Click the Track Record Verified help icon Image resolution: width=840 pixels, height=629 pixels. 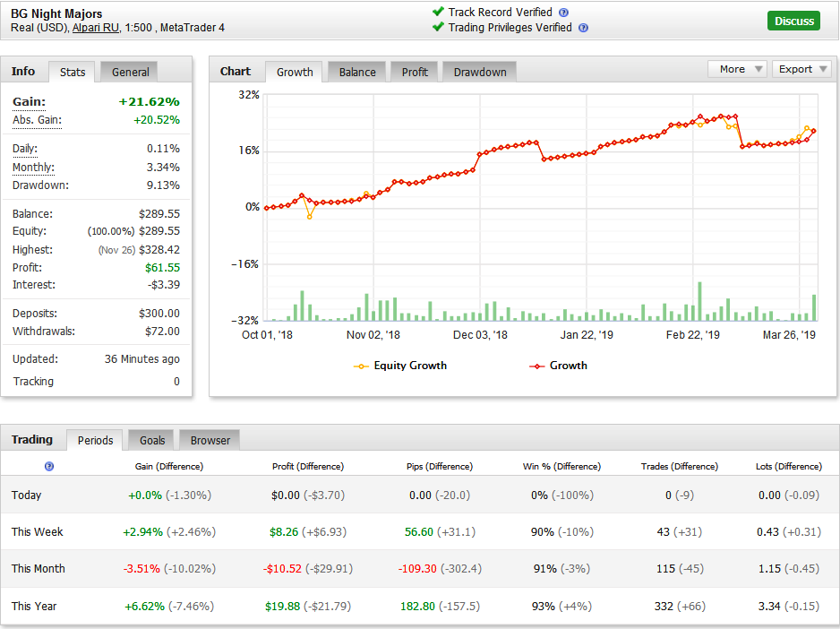[563, 13]
